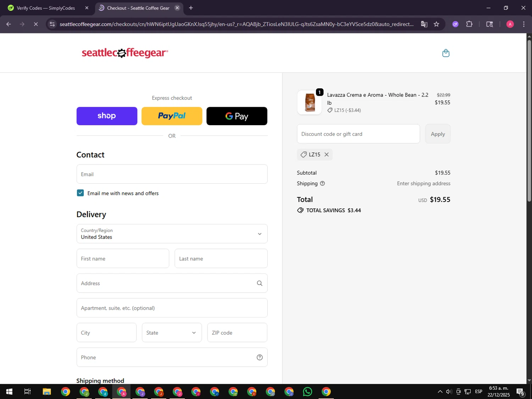532x399 pixels.
Task: Open the Google Translate page icon
Action: point(424,24)
